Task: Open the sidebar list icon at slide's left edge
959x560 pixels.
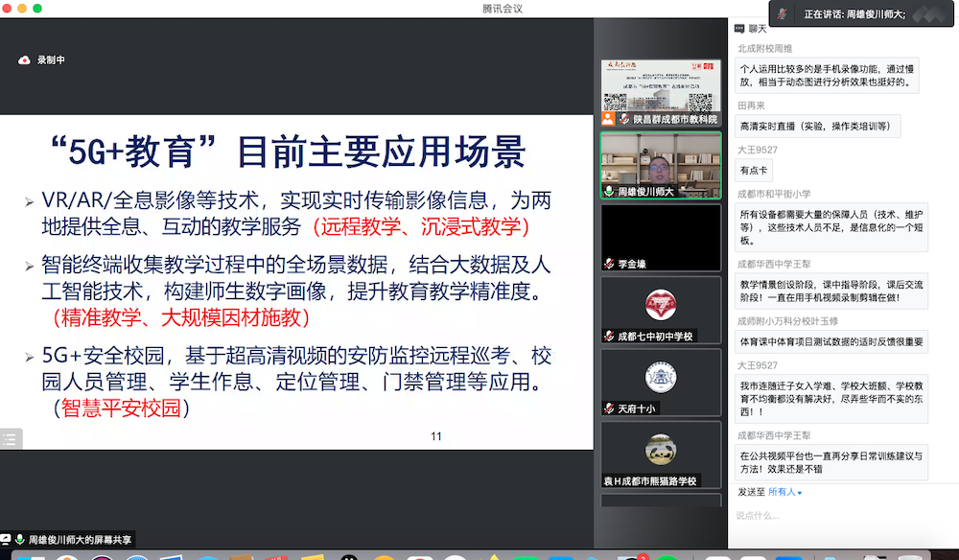Action: coord(10,438)
